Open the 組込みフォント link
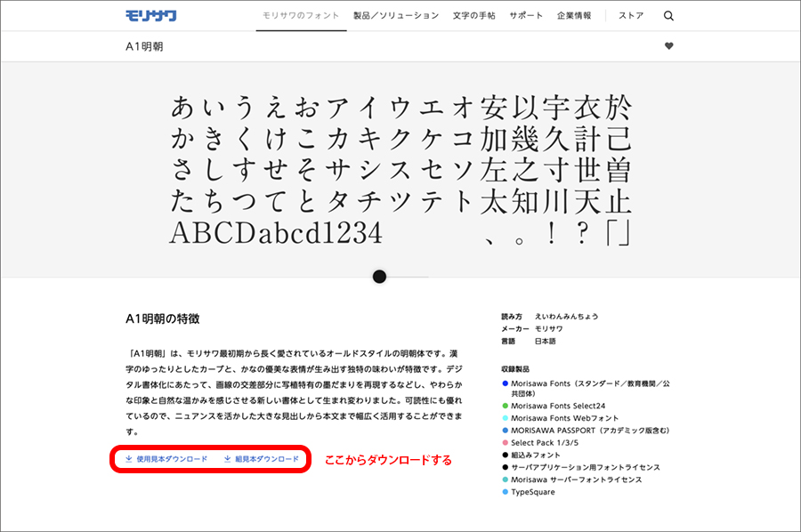Viewport: 801px width, 532px height. pyautogui.click(x=536, y=455)
